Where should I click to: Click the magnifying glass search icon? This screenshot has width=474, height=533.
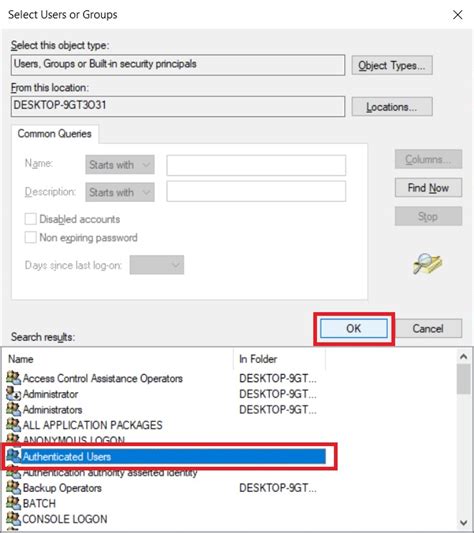pos(427,264)
